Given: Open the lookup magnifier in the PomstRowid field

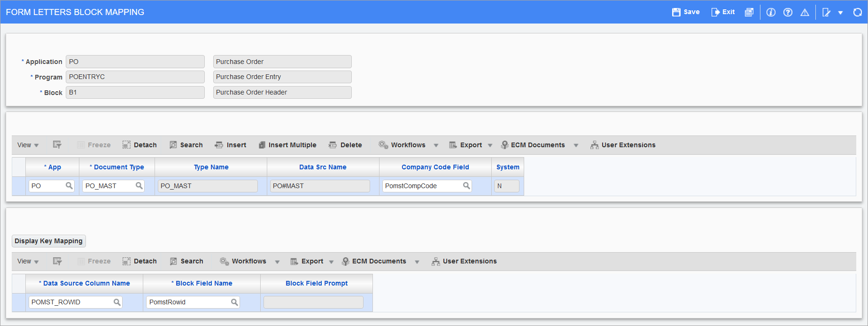Looking at the screenshot, I should coord(234,302).
